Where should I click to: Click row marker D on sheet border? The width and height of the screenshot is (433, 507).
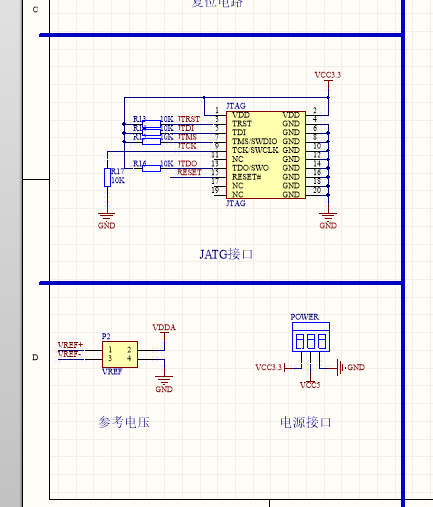tap(35, 357)
